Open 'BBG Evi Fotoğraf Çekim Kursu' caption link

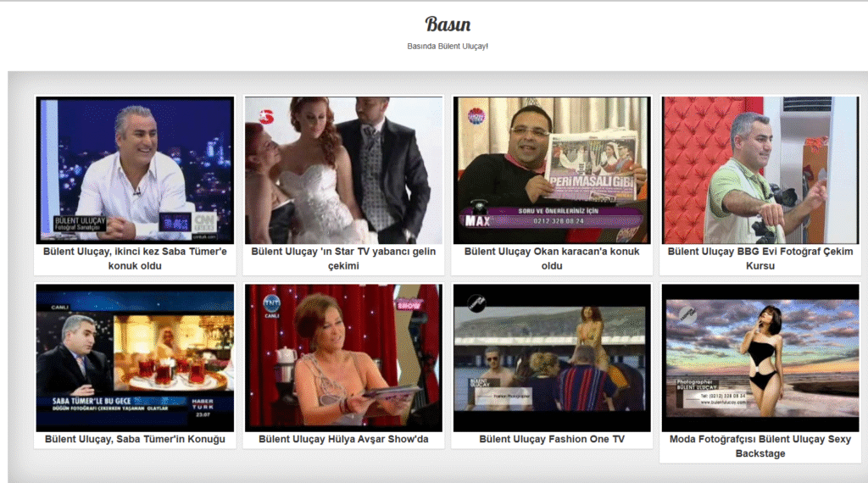click(760, 258)
